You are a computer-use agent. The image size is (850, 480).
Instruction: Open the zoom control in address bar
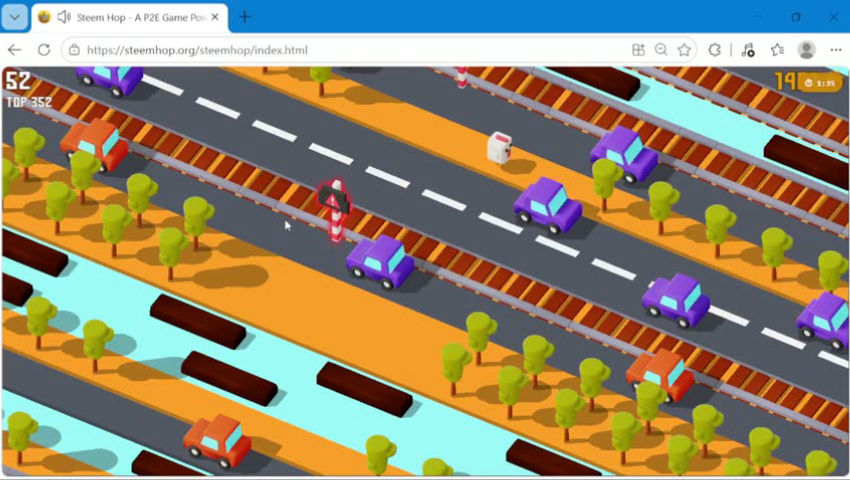(x=661, y=50)
